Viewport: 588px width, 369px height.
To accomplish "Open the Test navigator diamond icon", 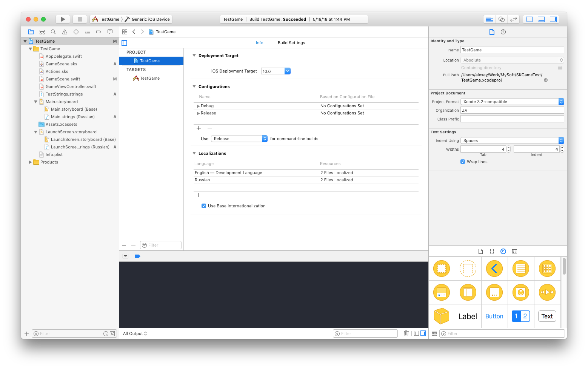I will pos(76,32).
